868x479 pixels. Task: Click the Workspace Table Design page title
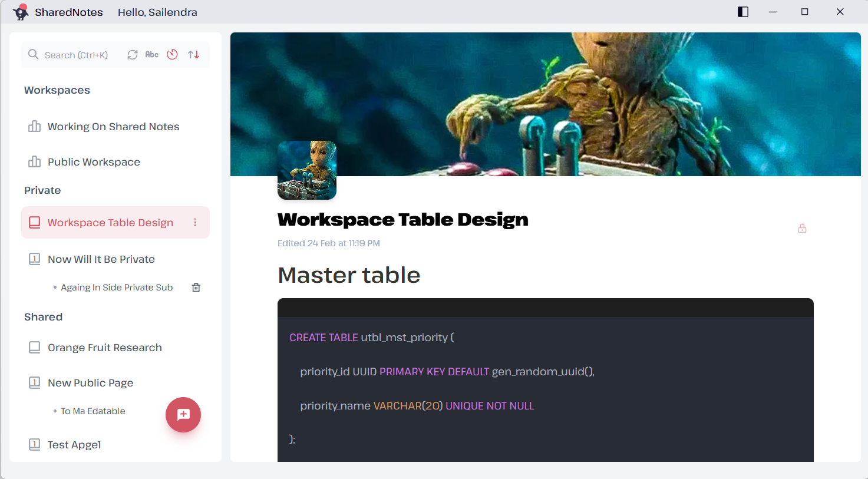[403, 219]
